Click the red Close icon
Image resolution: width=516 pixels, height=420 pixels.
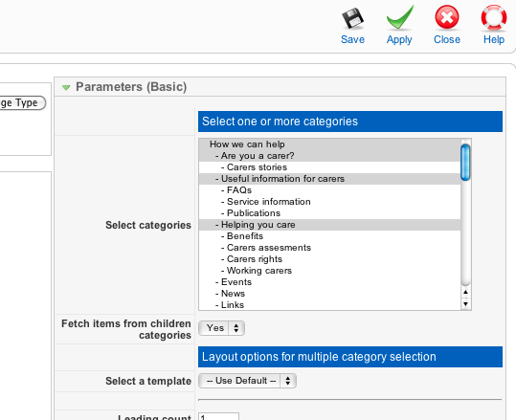[x=447, y=17]
